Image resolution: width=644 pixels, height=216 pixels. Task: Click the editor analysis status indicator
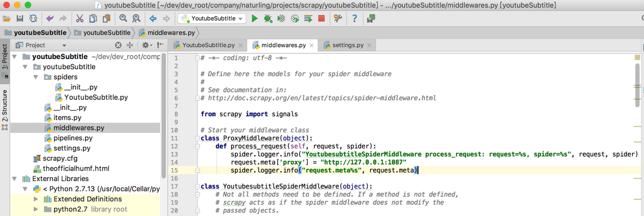638,57
